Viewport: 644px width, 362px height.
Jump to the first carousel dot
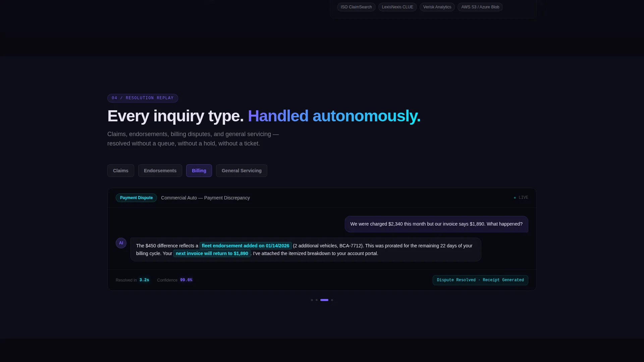coord(312,300)
